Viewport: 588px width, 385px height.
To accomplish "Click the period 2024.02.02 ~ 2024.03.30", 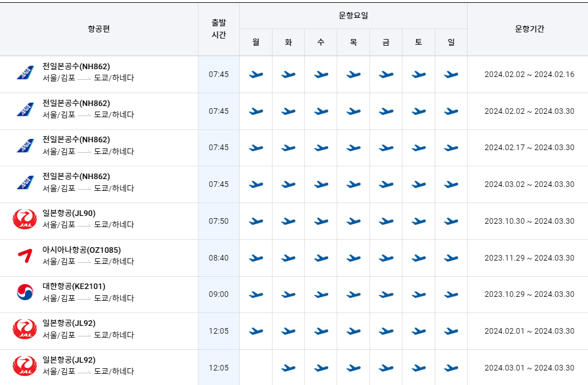I will click(x=529, y=111).
